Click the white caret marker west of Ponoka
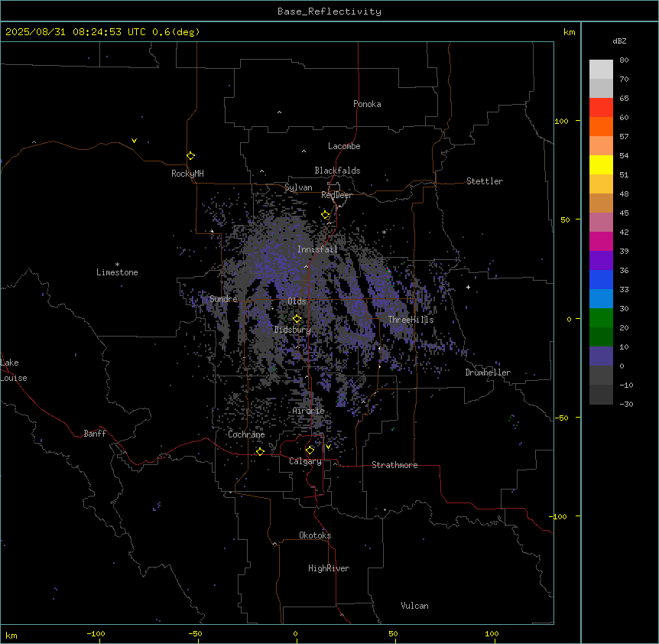659x644 pixels. click(x=280, y=112)
